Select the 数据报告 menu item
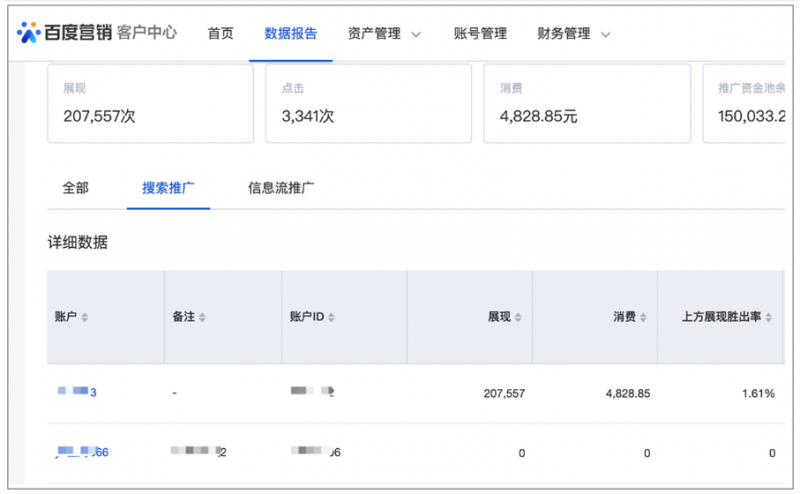Screen dimensions: 800x494 point(290,34)
